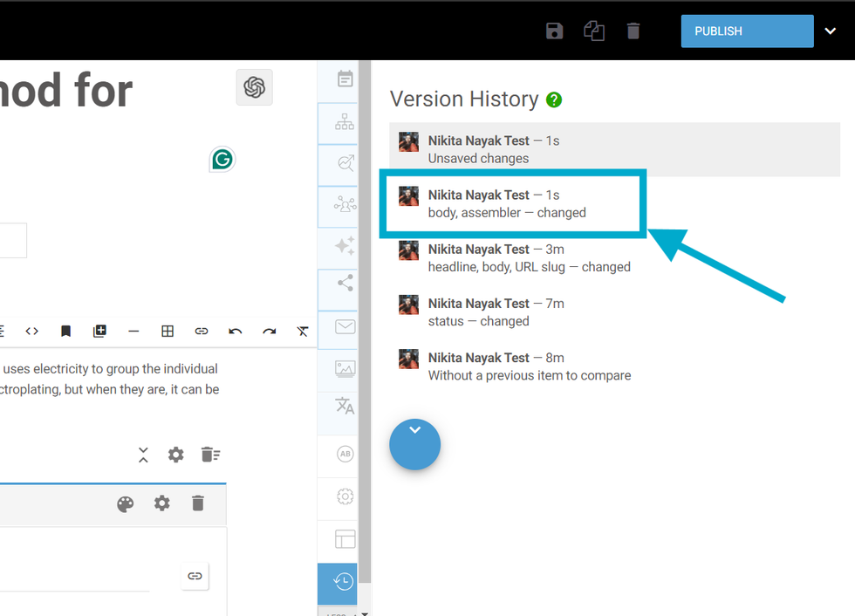Click the duplicate copy icon in top bar
Screen dimensions: 855x616
594,31
